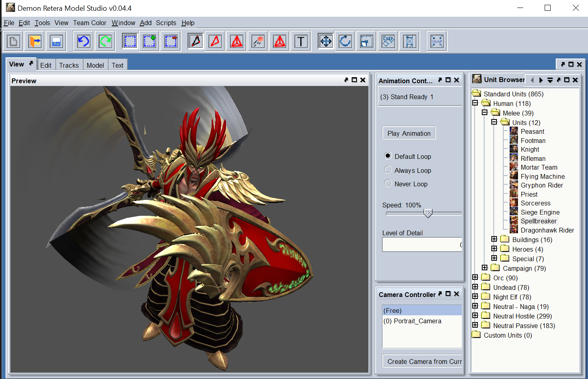The width and height of the screenshot is (588, 379).
Task: Select (Free) in the camera list
Action: [422, 311]
